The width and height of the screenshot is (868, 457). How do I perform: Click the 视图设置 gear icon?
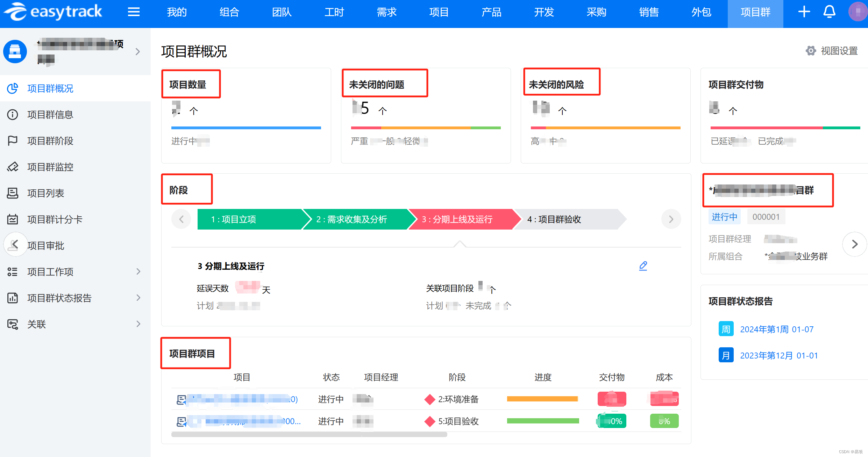coord(811,51)
